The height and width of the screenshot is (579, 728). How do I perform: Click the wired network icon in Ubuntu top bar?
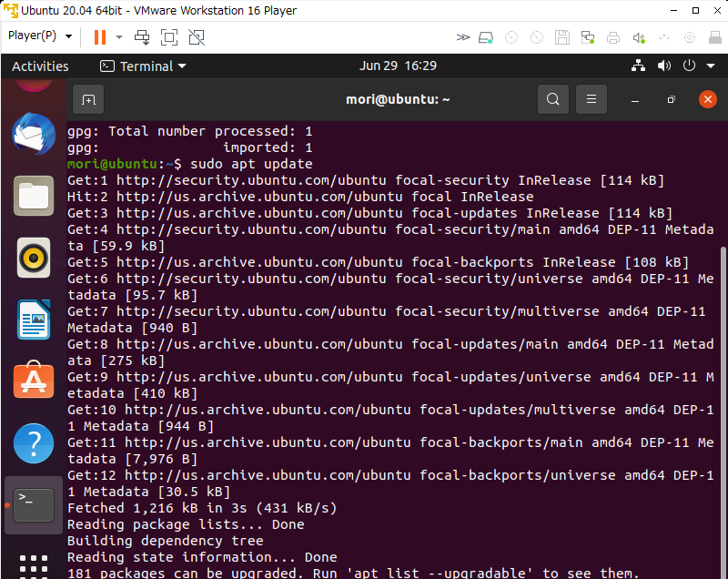tap(639, 66)
